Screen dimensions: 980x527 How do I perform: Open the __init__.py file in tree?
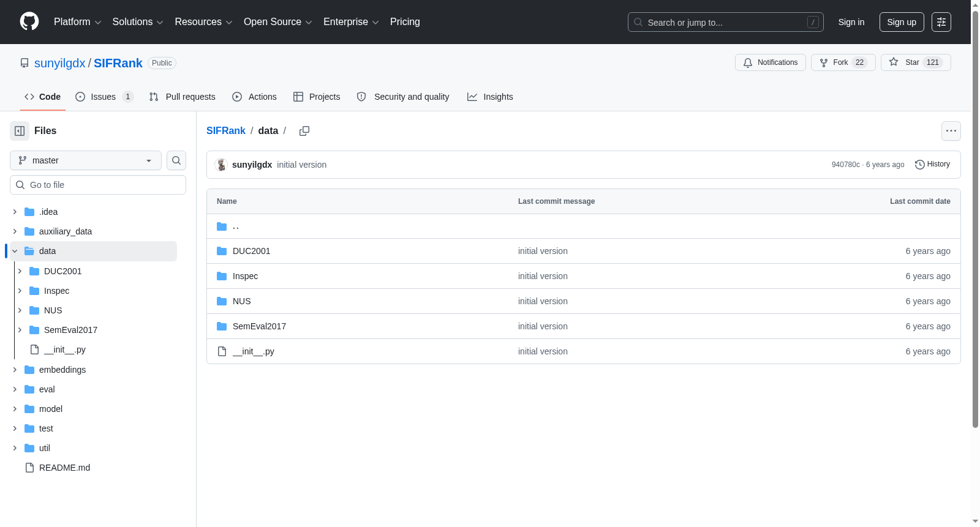(64, 349)
